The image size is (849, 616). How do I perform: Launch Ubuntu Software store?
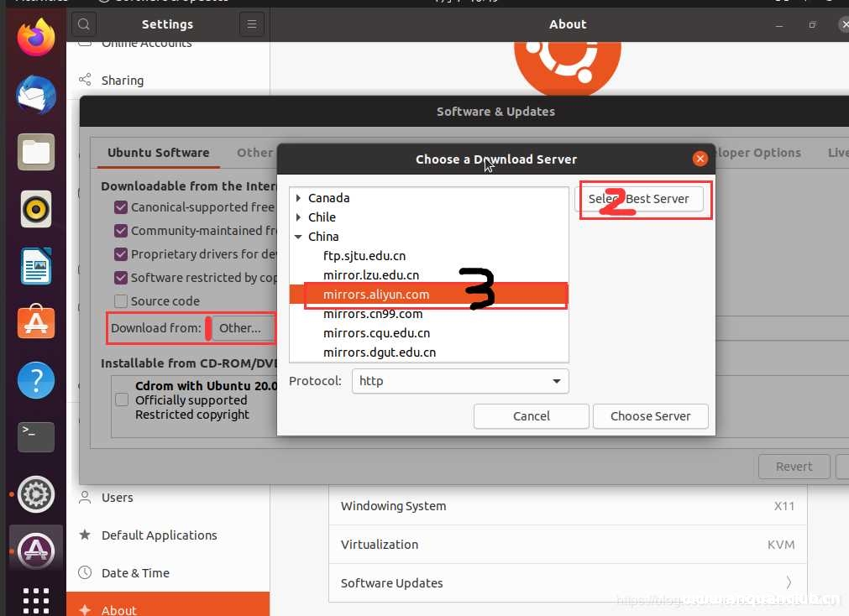pos(35,321)
